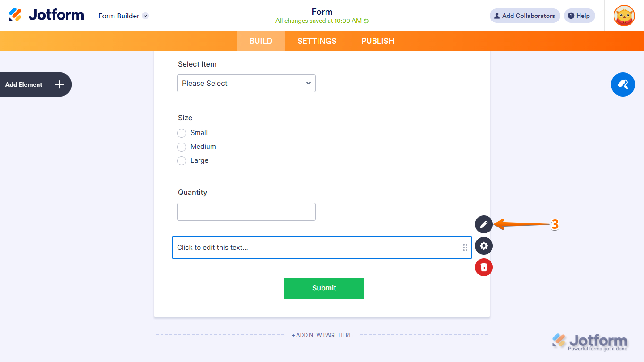The image size is (644, 362).
Task: Click the Jotform logo
Action: (46, 14)
